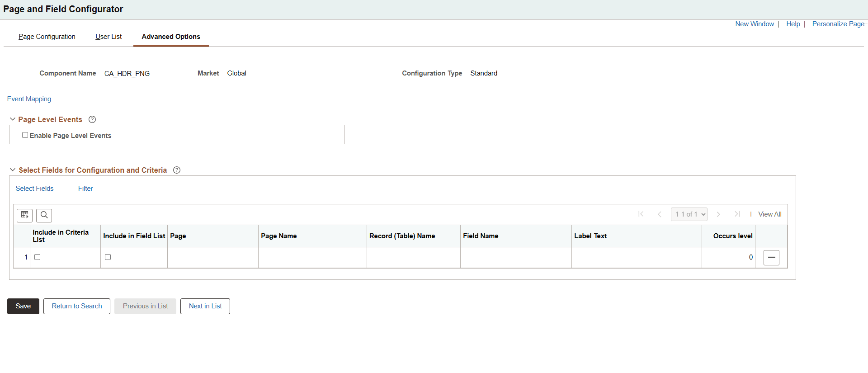The height and width of the screenshot is (373, 868).
Task: Open the grid personalize icon
Action: point(24,215)
